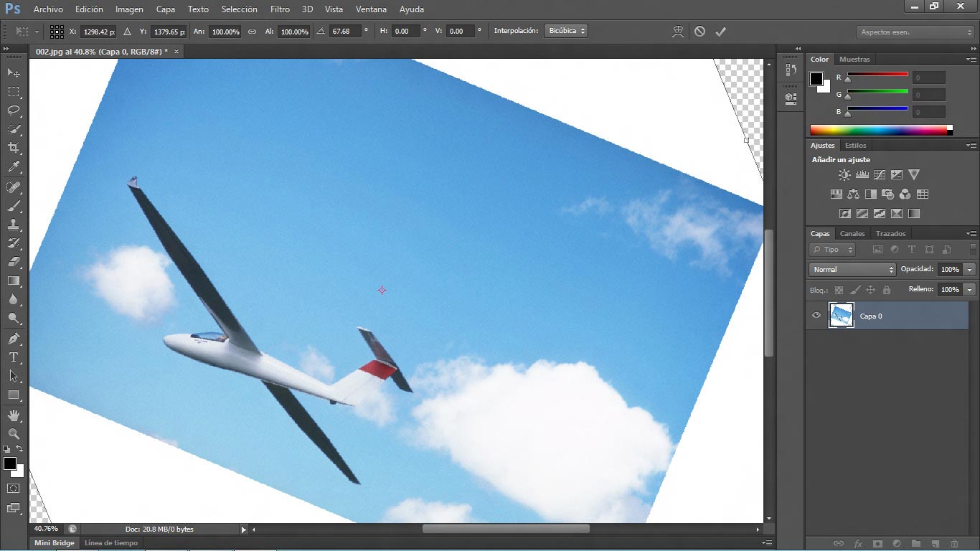Open the Filtro menu
Image resolution: width=980 pixels, height=551 pixels.
pos(280,9)
